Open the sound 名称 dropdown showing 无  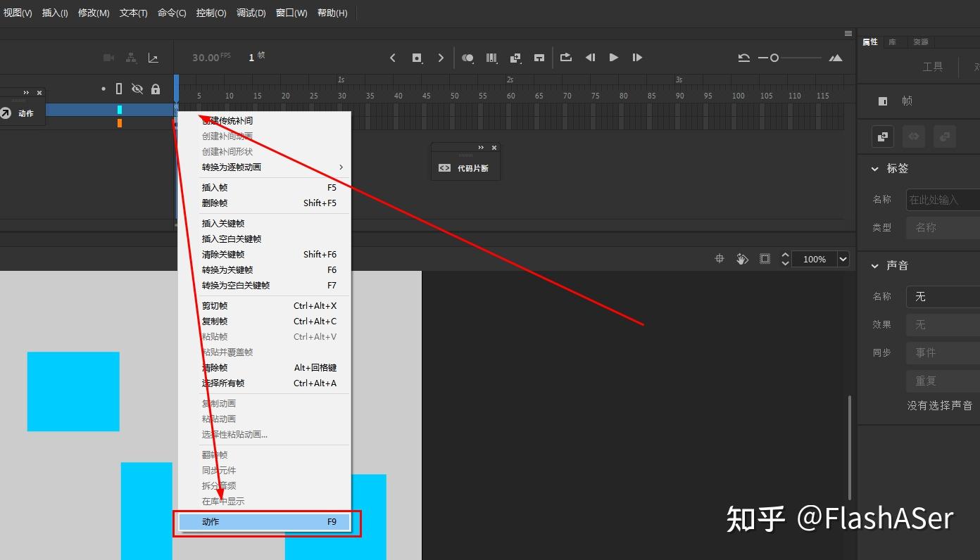tap(943, 297)
